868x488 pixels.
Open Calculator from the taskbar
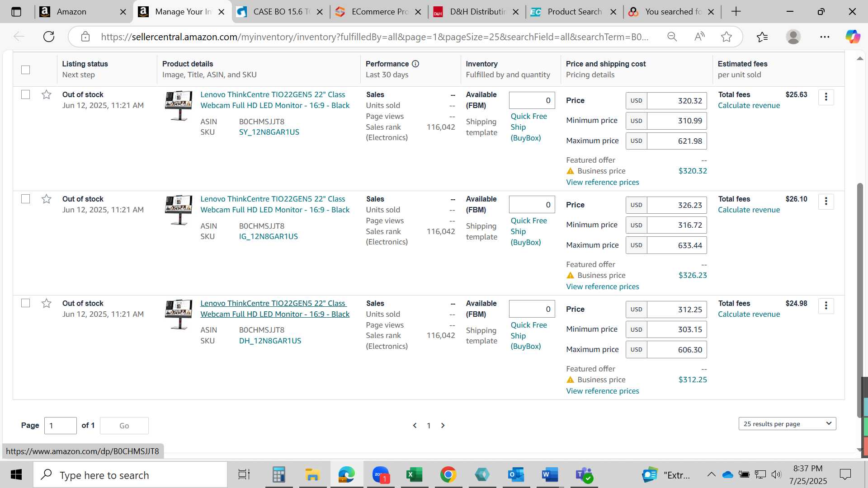pyautogui.click(x=278, y=475)
